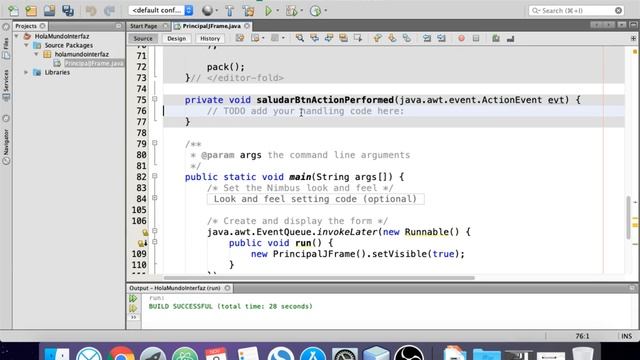Click the Re-run green arrows in Output
This screenshot has width=640, height=360.
[133, 298]
